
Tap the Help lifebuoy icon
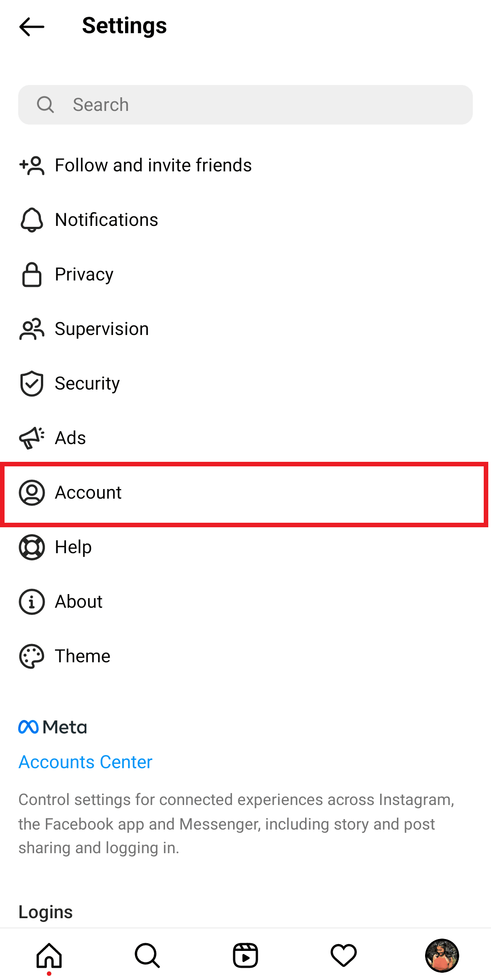point(32,547)
